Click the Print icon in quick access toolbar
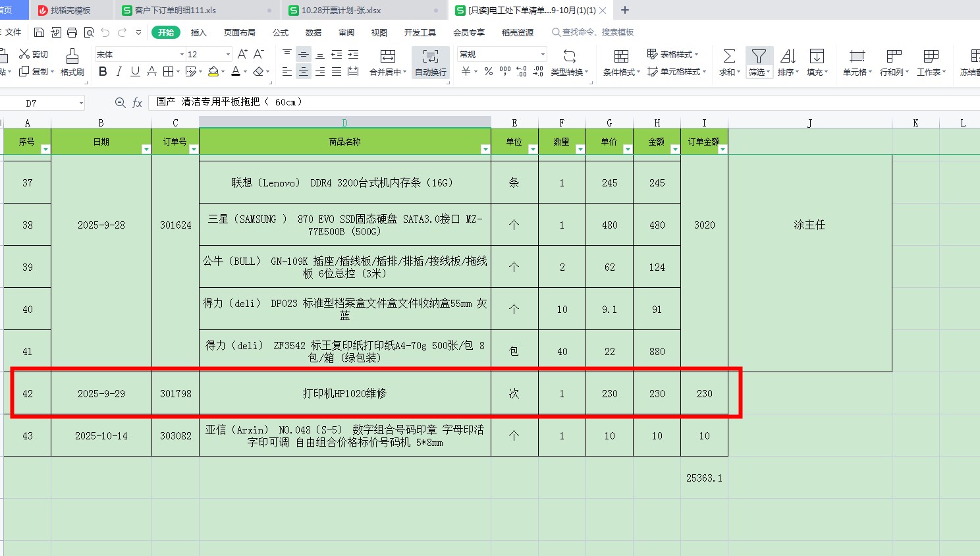 pos(72,32)
